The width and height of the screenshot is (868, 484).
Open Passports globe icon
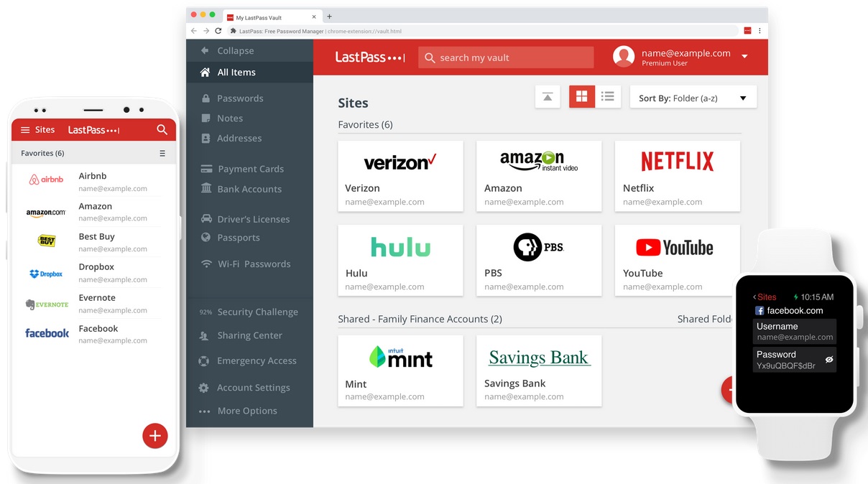[x=206, y=238]
